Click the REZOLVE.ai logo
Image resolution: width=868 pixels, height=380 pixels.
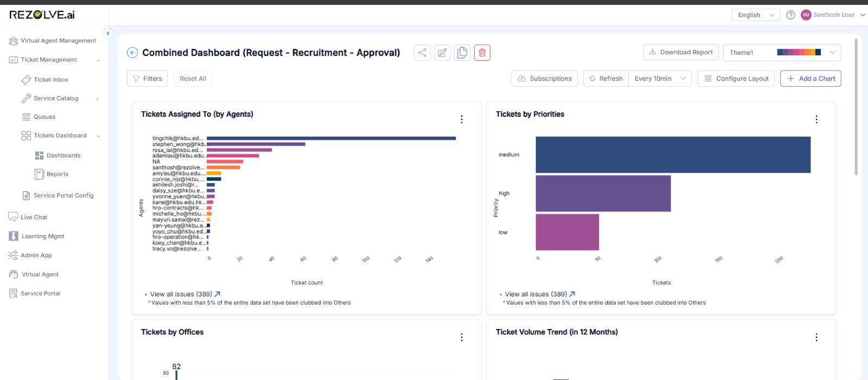pyautogui.click(x=42, y=15)
